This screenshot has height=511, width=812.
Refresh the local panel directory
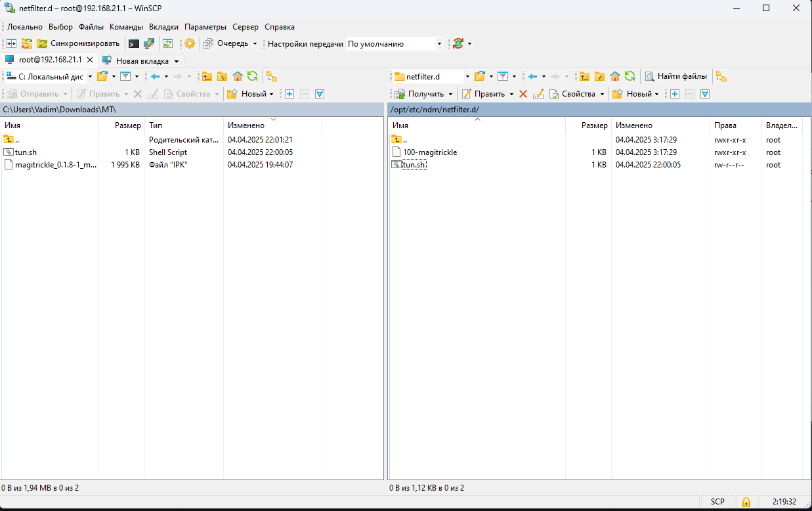[252, 76]
